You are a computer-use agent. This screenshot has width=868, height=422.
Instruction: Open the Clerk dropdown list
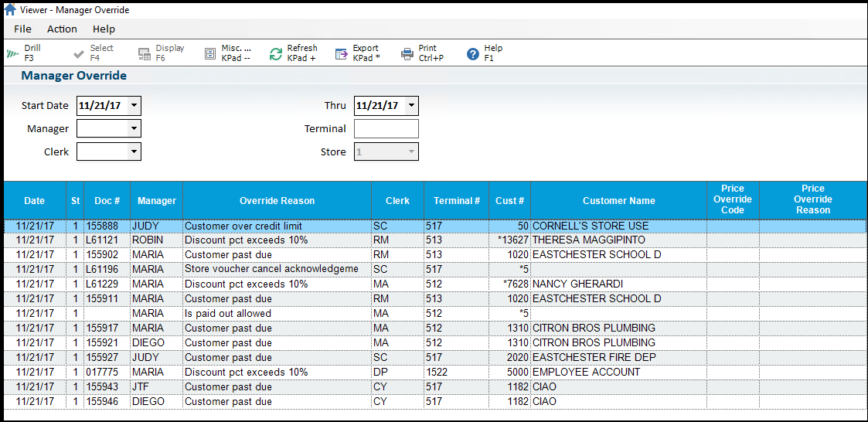(x=134, y=152)
